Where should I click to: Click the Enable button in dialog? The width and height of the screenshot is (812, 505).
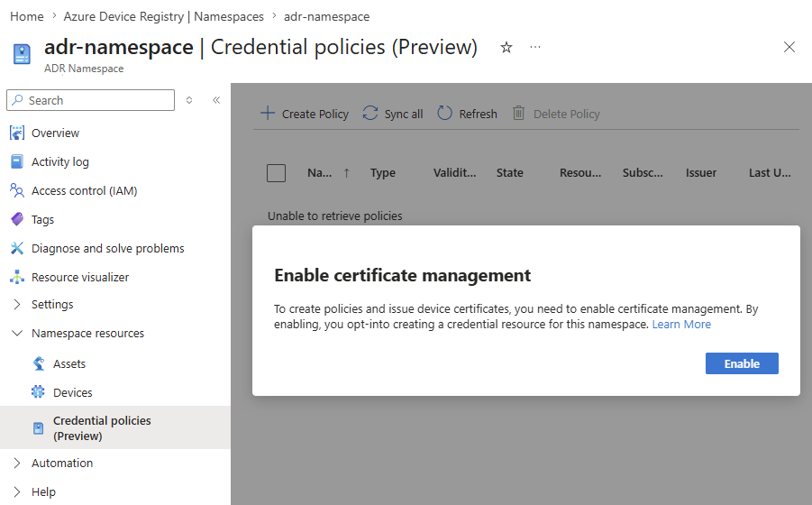coord(742,363)
